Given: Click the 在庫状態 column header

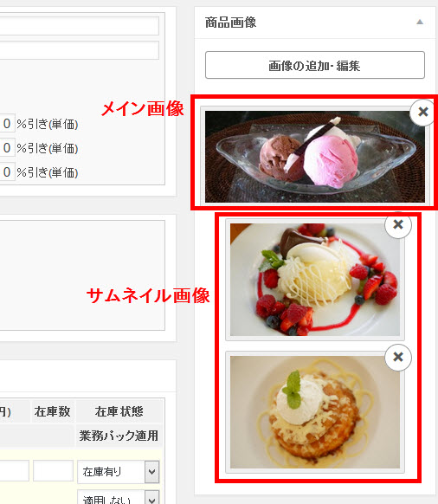Looking at the screenshot, I should click(119, 411).
